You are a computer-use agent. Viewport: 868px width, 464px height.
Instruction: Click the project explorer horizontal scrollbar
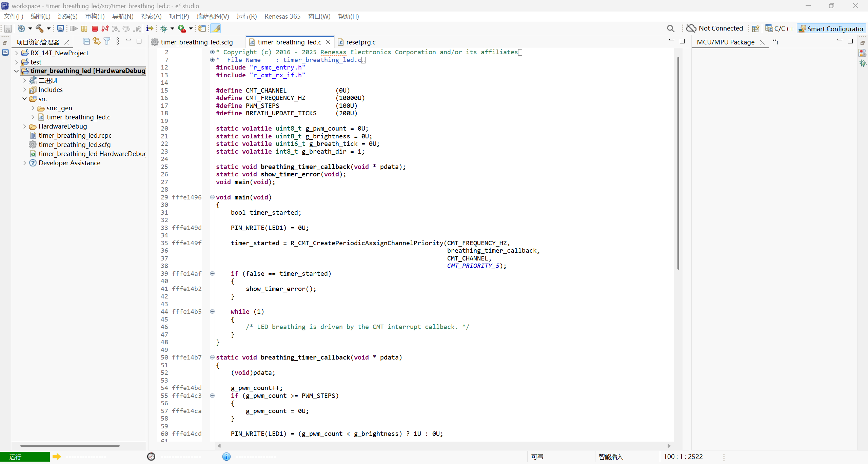(70, 446)
